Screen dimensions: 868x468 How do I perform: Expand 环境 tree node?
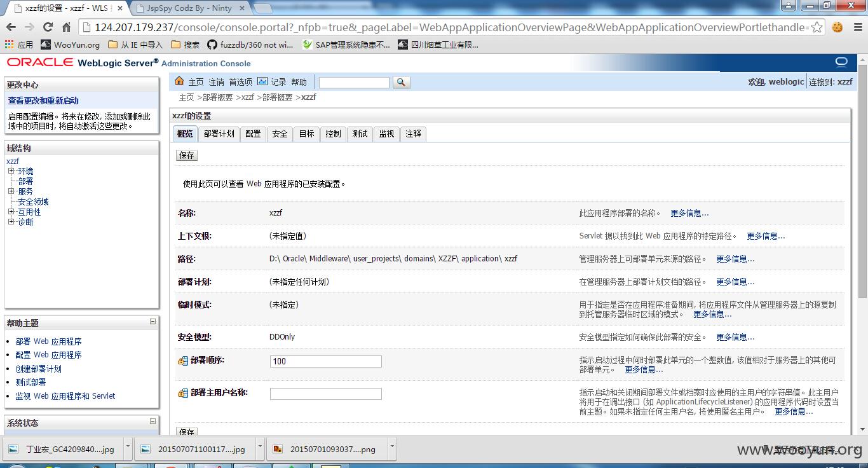pyautogui.click(x=11, y=171)
